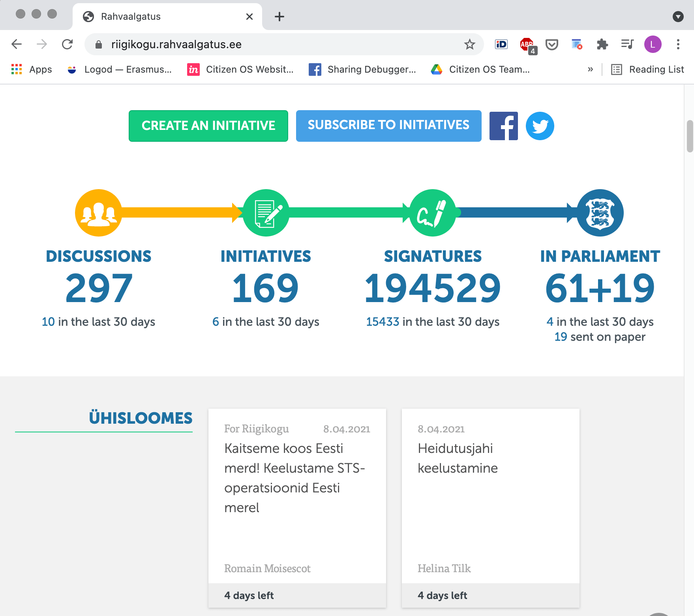The height and width of the screenshot is (616, 694).
Task: Bookmark this page with the star icon
Action: click(469, 44)
